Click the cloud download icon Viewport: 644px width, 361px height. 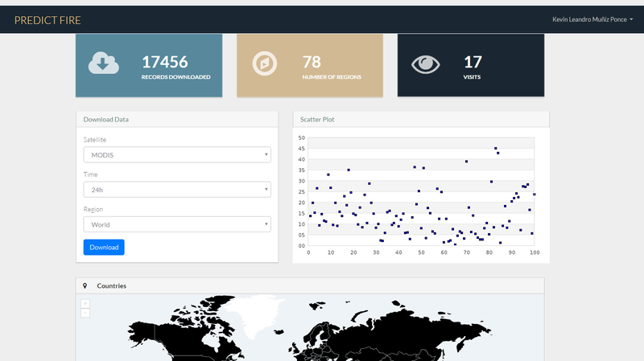[x=104, y=63]
